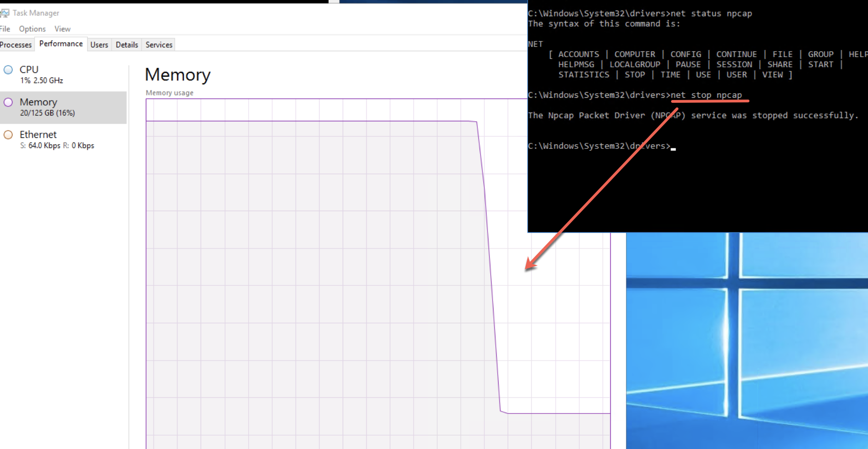Click 'net stop npcap' command in terminal
Viewport: 868px width, 449px height.
point(706,95)
